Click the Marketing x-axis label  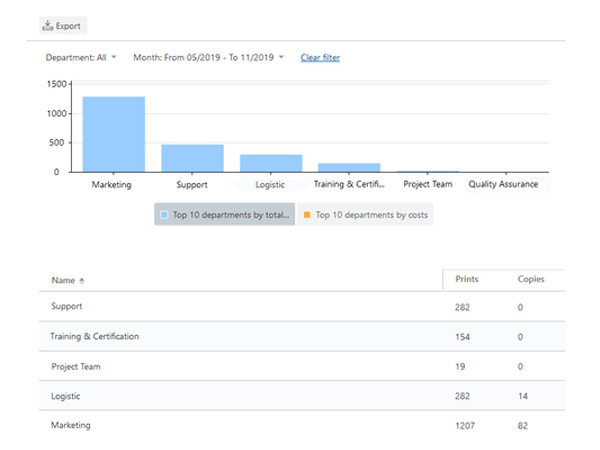(x=111, y=185)
